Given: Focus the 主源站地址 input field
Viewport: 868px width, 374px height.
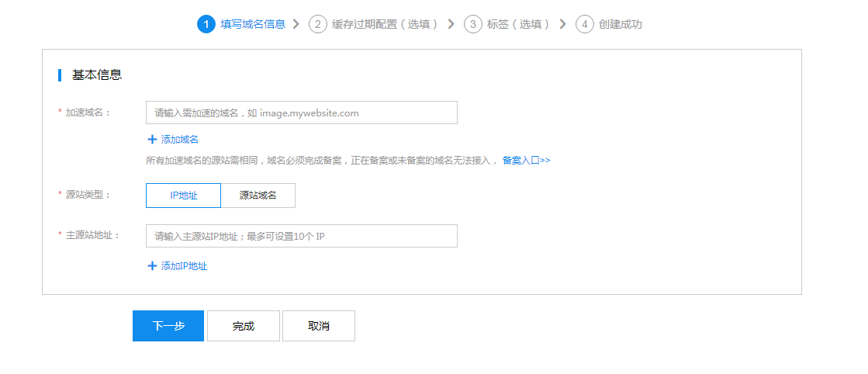Looking at the screenshot, I should click(x=302, y=236).
